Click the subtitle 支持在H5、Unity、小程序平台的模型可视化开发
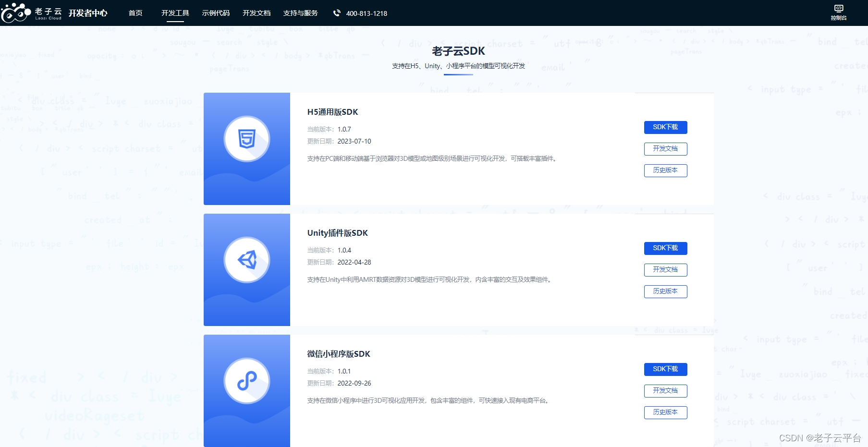This screenshot has width=868, height=447. 458,66
